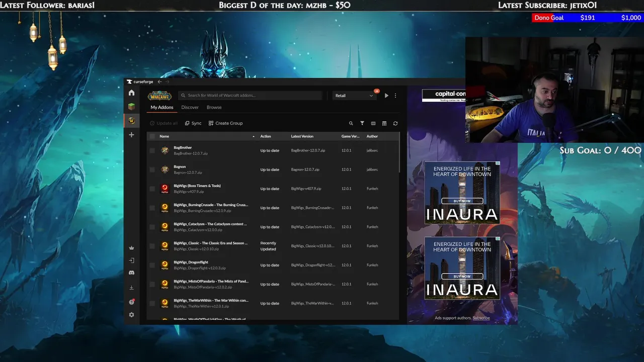Click the addon list vertical scrollbar
This screenshot has width=644, height=362.
[400, 153]
